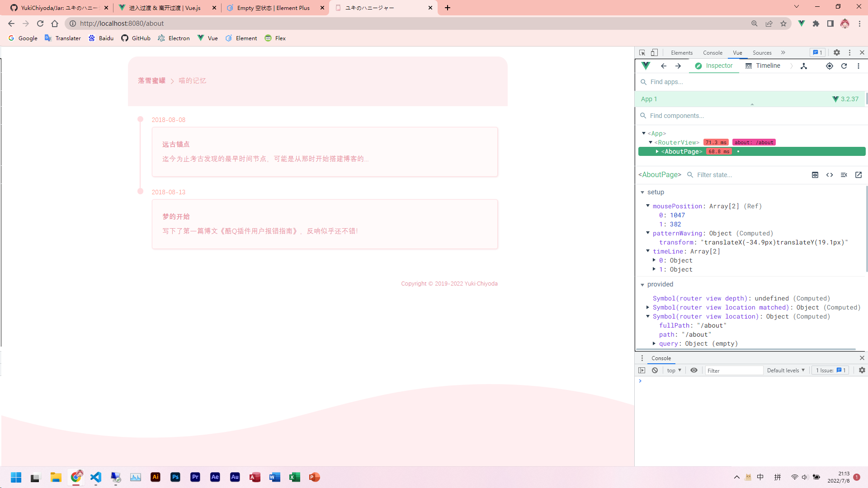Click select component in page target icon

pyautogui.click(x=829, y=66)
